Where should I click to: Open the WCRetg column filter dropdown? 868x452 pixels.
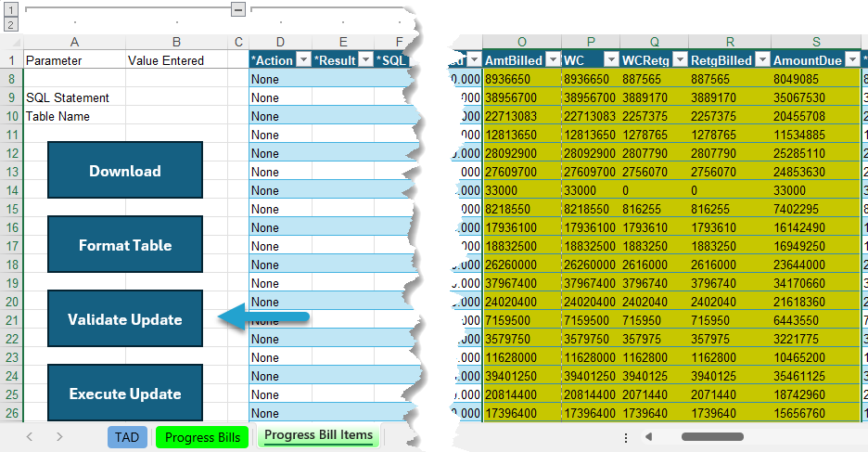click(x=680, y=59)
